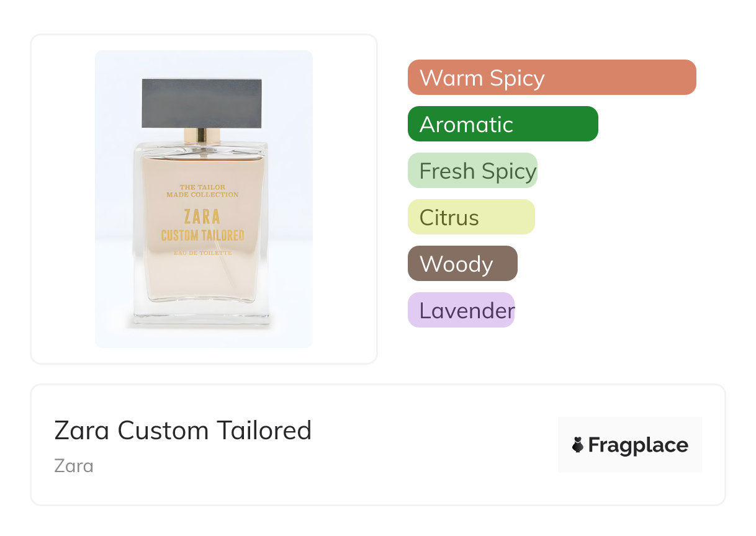Click "The Tailor Made Collection" bottle text
This screenshot has width=756, height=536.
202,190
